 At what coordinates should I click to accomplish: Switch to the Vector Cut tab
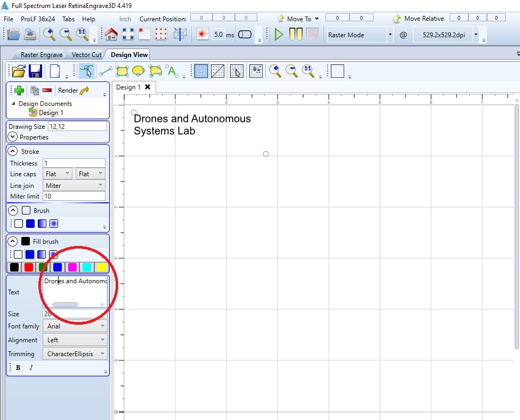[x=86, y=55]
